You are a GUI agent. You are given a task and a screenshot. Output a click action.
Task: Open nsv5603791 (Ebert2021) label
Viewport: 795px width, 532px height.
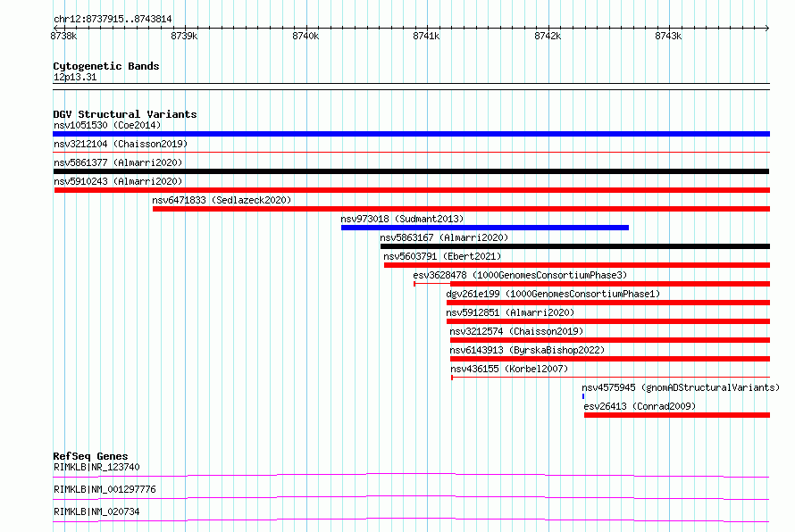click(442, 256)
